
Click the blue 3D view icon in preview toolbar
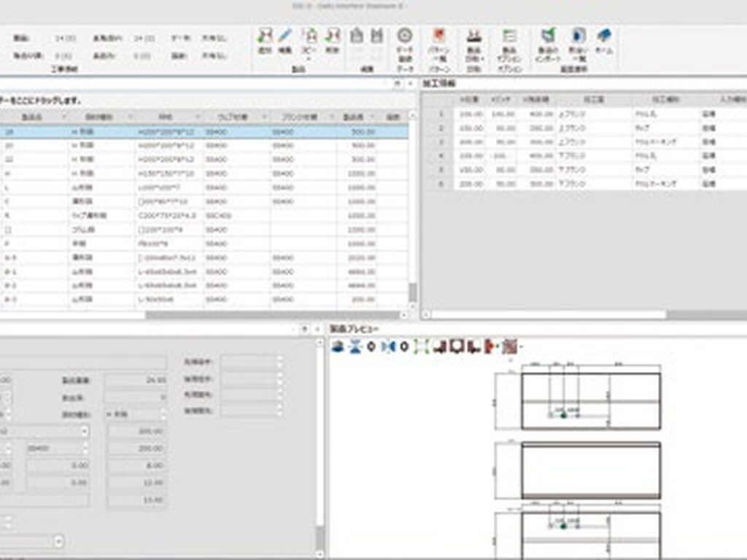tap(338, 346)
